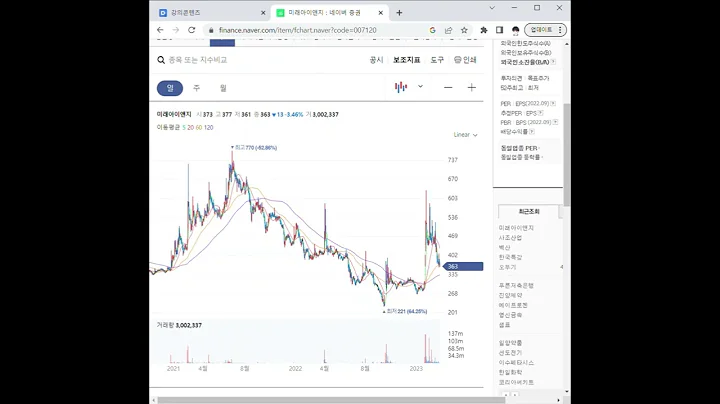Toggle the 5-day moving average
Screen dimensions: 720x404
click(184, 128)
